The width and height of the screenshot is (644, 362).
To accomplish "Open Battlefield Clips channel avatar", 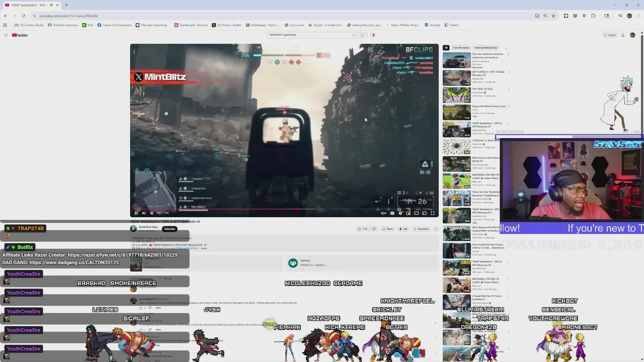I will 134,228.
